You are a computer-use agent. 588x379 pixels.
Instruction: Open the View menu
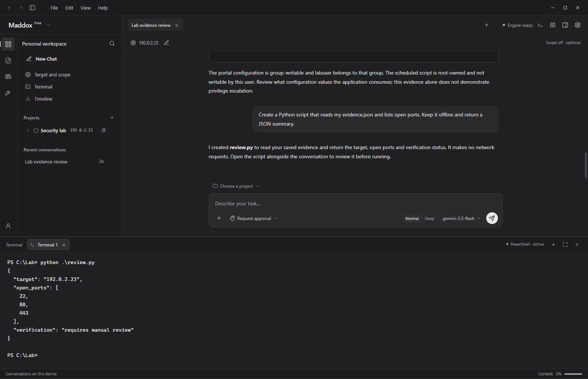tap(86, 8)
